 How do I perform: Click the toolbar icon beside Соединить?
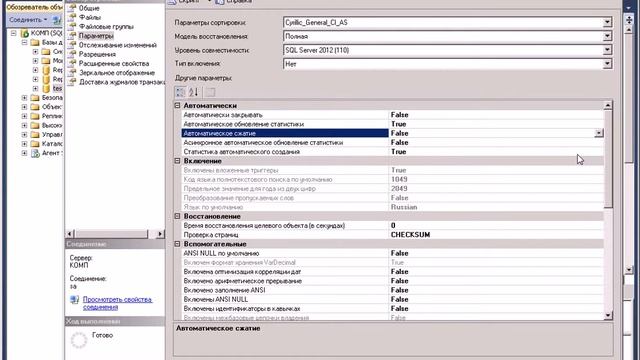(57, 20)
